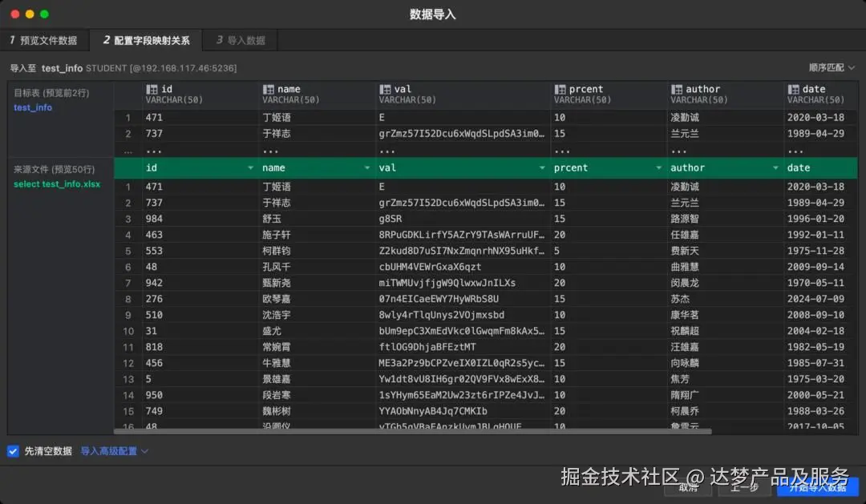Click date cell 1992-01-11 in row 4
The image size is (866, 504).
[815, 235]
